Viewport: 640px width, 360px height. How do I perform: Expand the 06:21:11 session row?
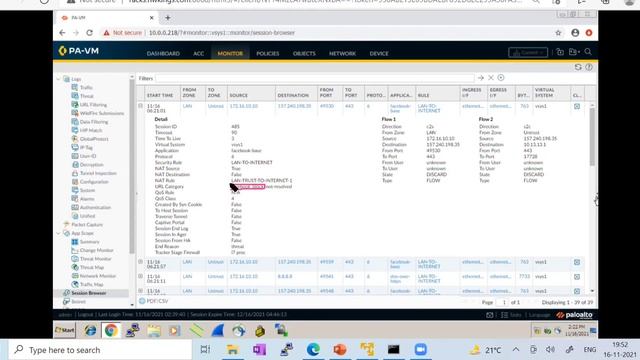[x=140, y=276]
